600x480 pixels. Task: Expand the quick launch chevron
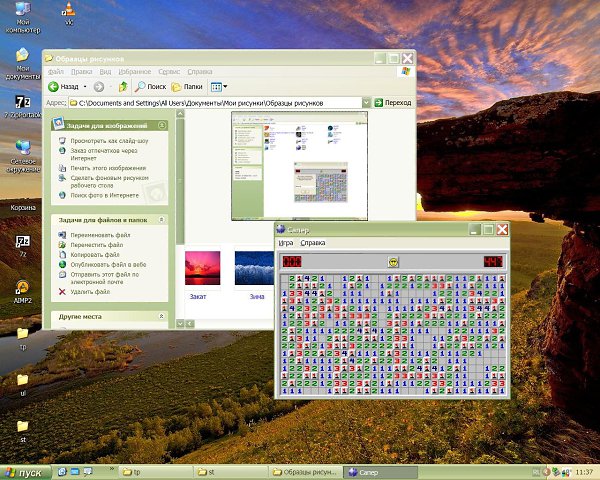coord(112,469)
